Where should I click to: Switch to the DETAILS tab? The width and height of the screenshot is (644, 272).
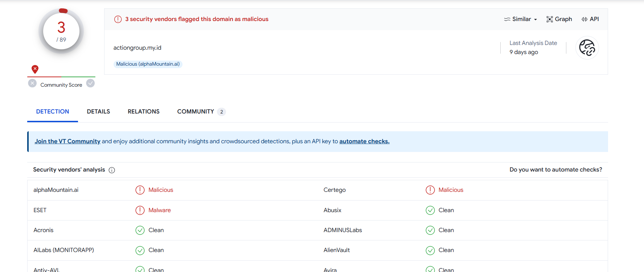tap(98, 112)
